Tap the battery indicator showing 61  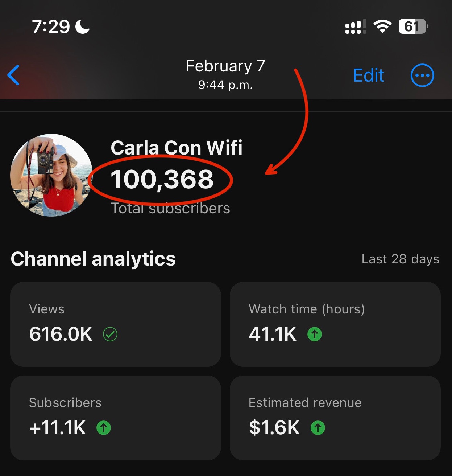click(413, 26)
